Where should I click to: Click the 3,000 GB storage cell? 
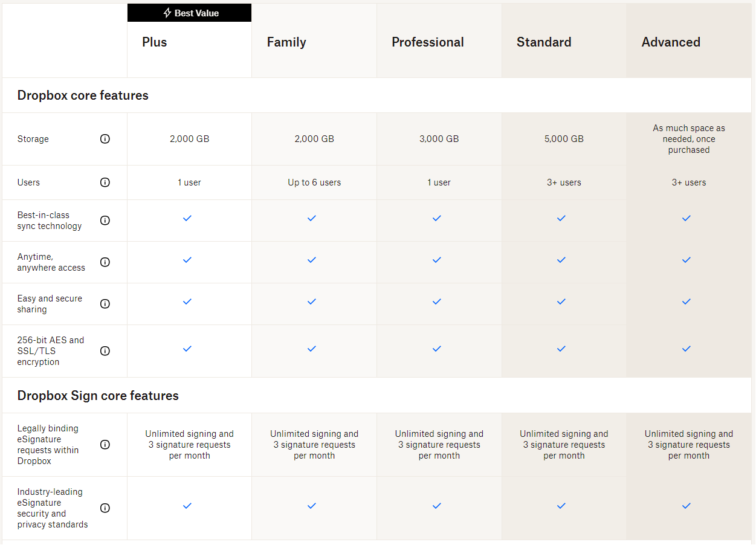[x=439, y=139]
